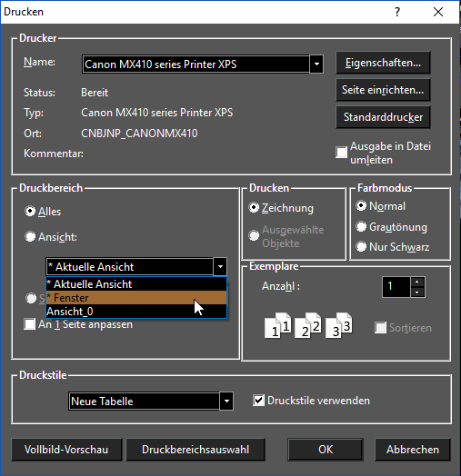This screenshot has width=461, height=476.
Task: Select the Alles radio button
Action: (x=30, y=211)
